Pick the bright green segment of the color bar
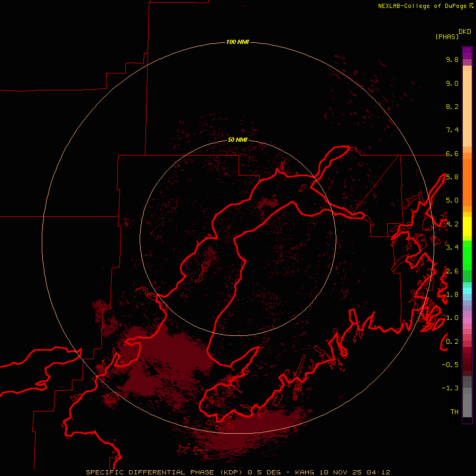Image resolution: width=476 pixels, height=476 pixels. (467, 255)
